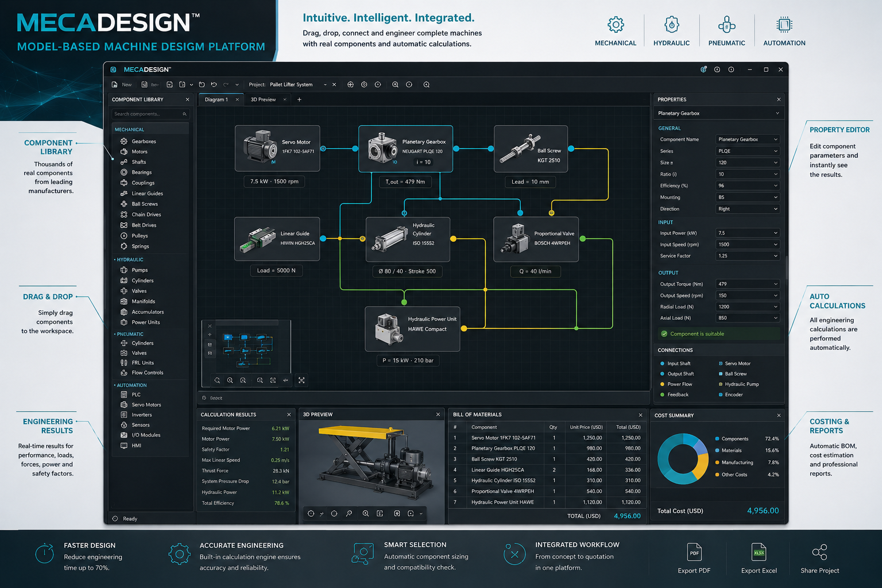Click the Materials legend color dot
882x588 pixels.
(717, 450)
